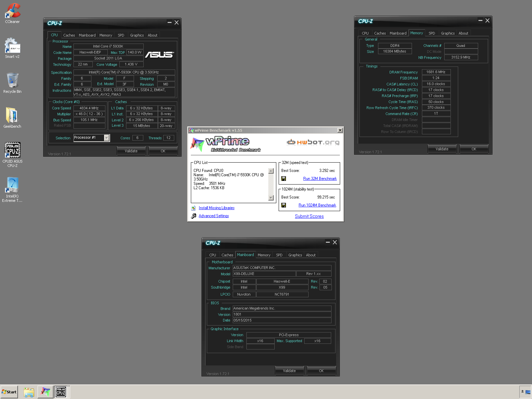
Task: Minimize the CPU-Z Memory window
Action: [x=480, y=20]
